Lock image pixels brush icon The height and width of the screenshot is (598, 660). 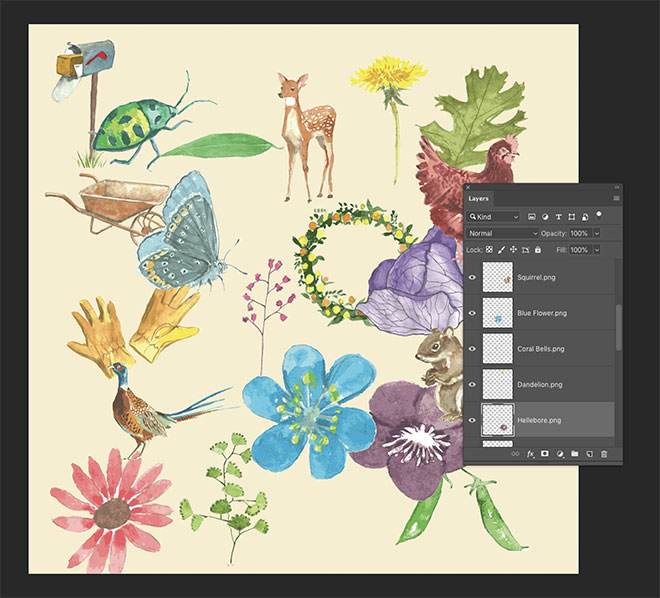pyautogui.click(x=501, y=250)
